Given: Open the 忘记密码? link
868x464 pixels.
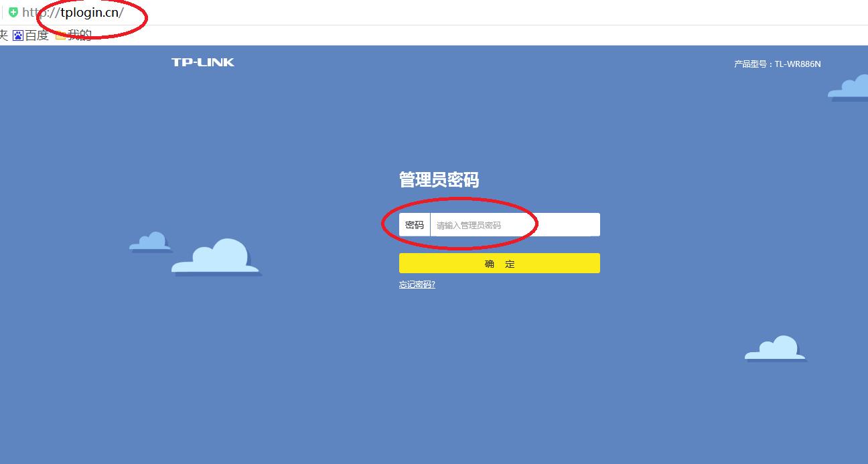Looking at the screenshot, I should pyautogui.click(x=416, y=284).
